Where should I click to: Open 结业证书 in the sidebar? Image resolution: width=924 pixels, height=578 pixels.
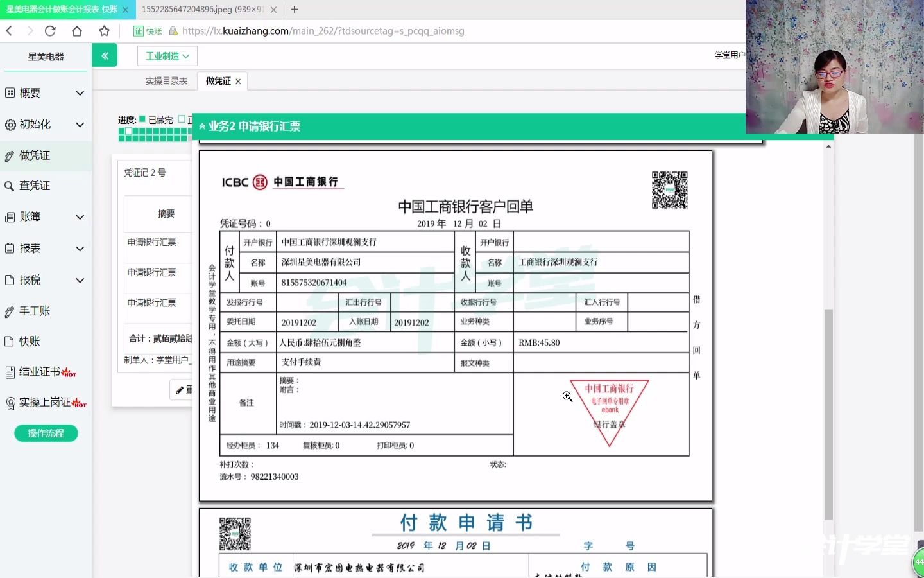point(40,372)
